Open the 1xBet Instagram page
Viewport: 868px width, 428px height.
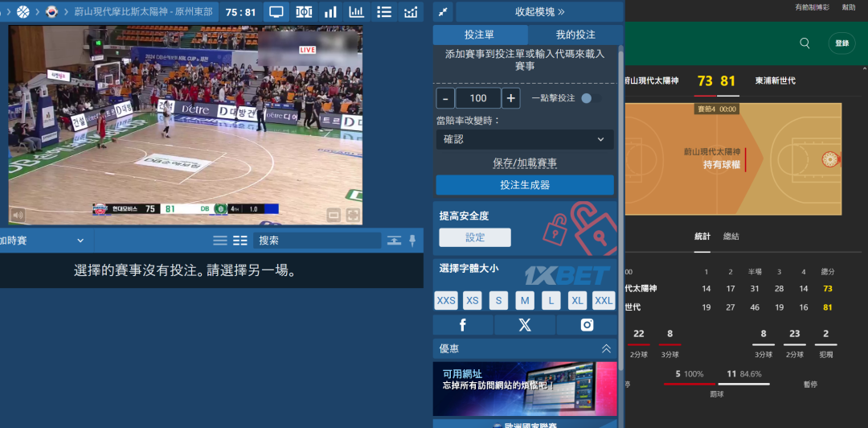point(587,326)
